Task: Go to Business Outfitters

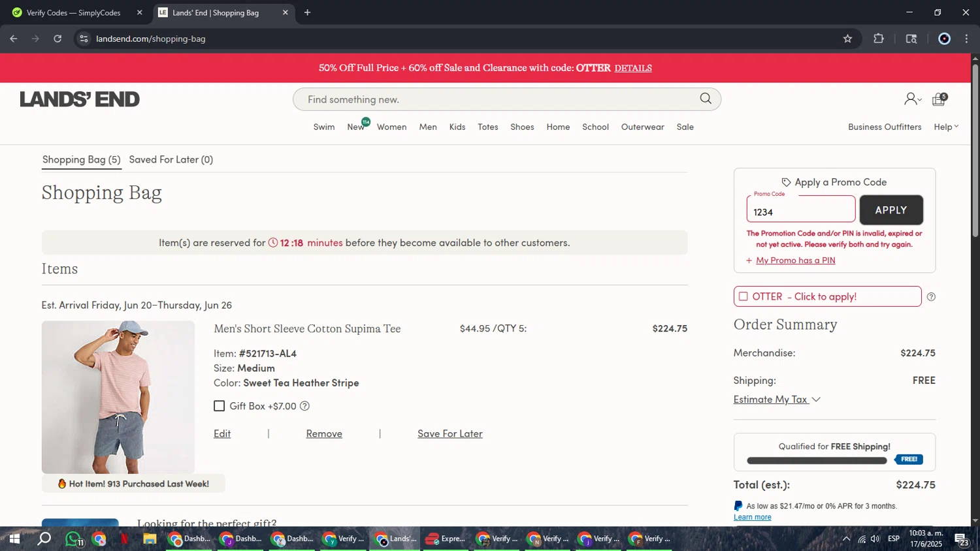Action: (x=885, y=127)
